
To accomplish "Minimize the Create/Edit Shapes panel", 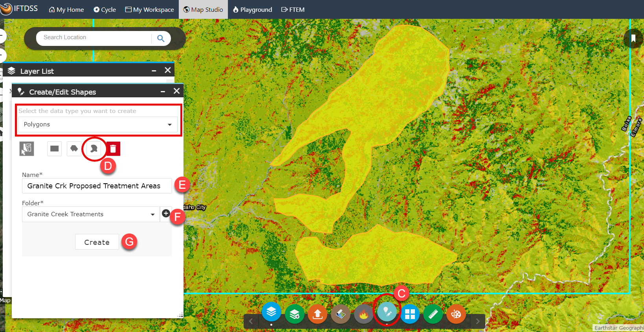I will point(163,91).
